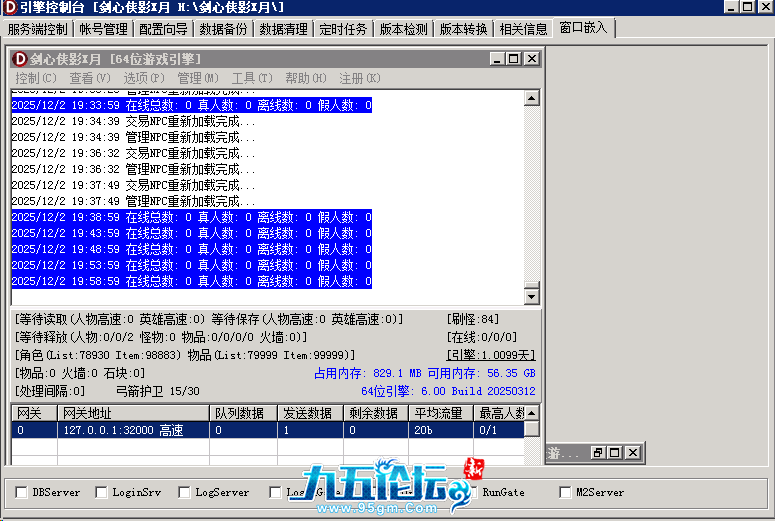Image resolution: width=775 pixels, height=521 pixels.
Task: Click the 网关 column header
Action: point(34,413)
